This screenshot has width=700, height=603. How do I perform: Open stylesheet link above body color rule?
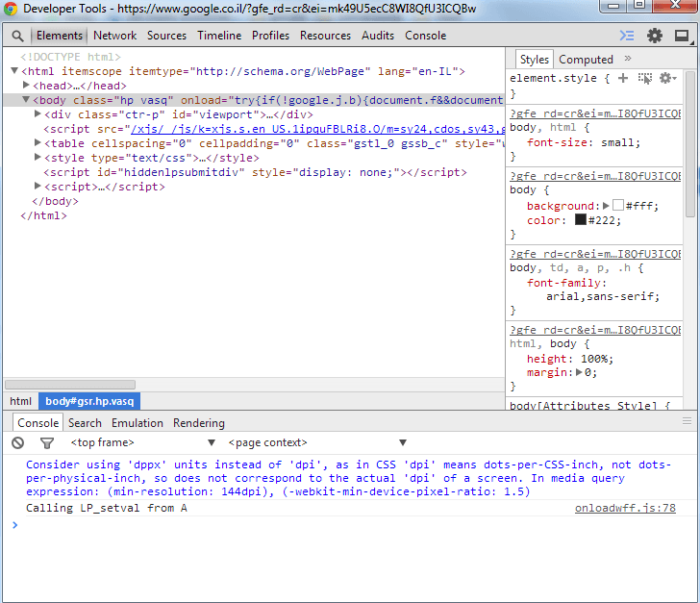[595, 176]
